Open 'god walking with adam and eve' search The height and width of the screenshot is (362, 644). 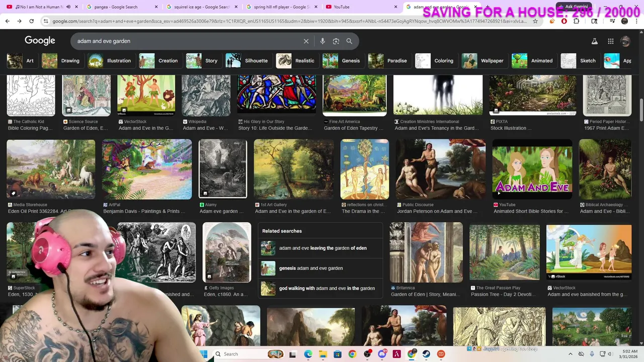click(320, 288)
